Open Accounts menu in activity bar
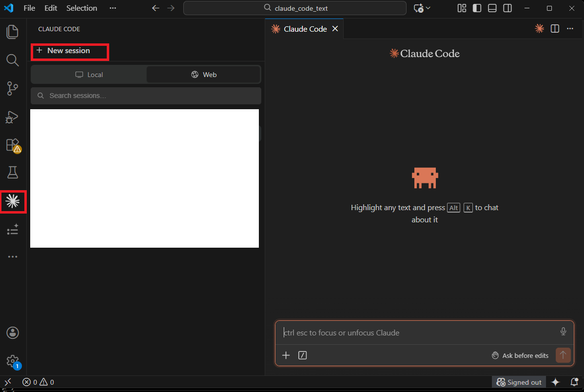 pos(13,333)
